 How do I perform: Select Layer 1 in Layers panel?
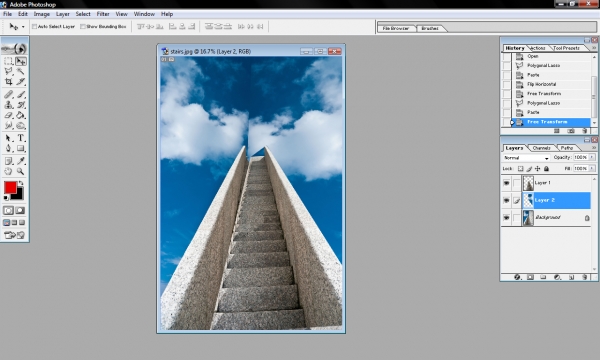[x=556, y=183]
